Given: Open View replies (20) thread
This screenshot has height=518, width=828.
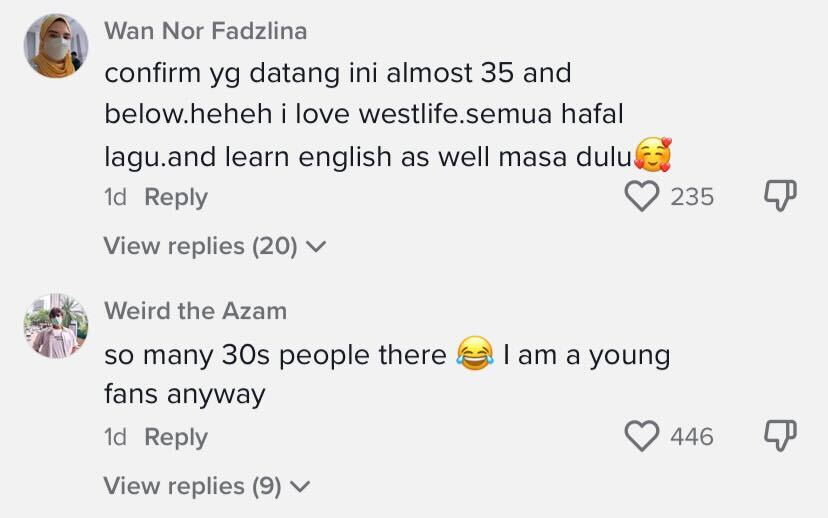Looking at the screenshot, I should click(x=200, y=246).
